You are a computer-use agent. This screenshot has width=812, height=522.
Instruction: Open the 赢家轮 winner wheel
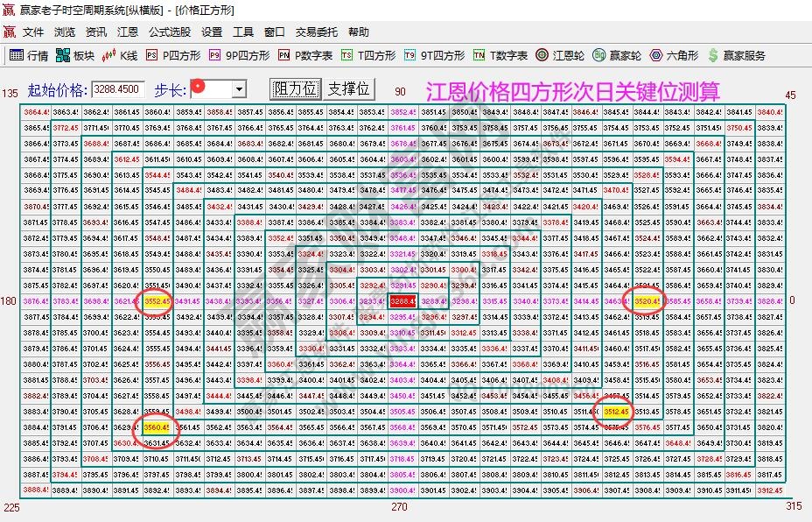click(x=612, y=54)
